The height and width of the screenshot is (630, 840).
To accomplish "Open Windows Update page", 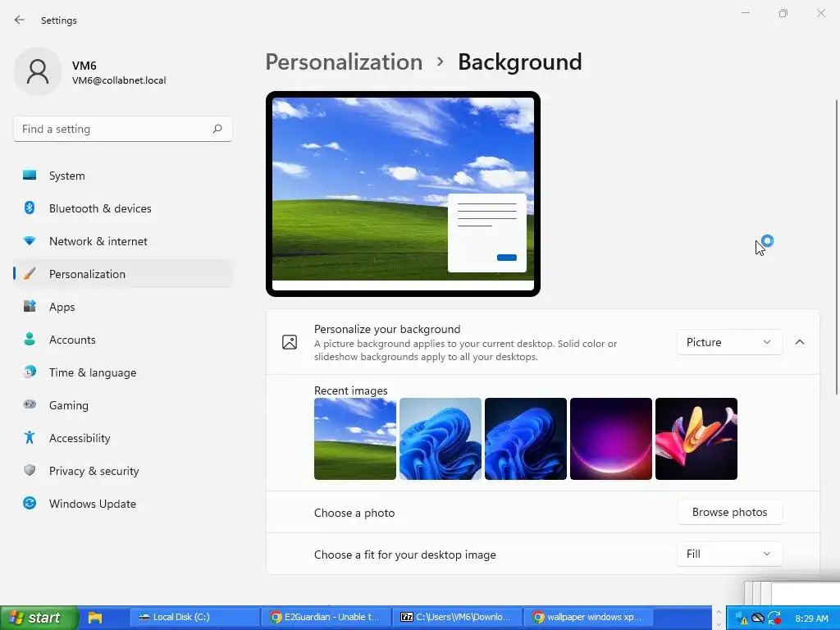I will [123, 504].
